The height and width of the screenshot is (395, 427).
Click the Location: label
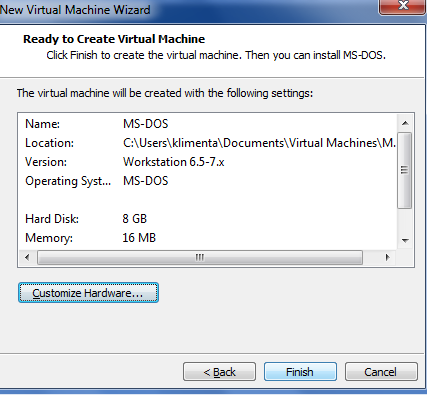(50, 143)
